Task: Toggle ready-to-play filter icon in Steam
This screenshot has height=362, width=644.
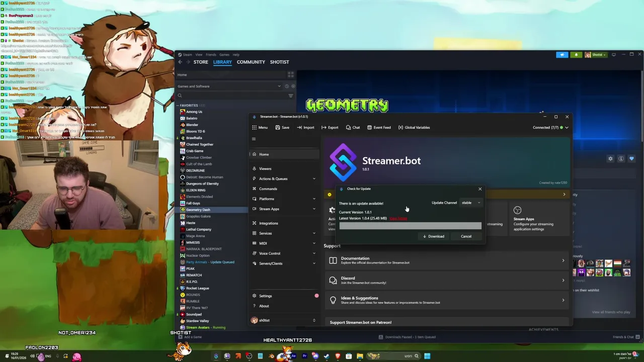Action: tap(293, 86)
